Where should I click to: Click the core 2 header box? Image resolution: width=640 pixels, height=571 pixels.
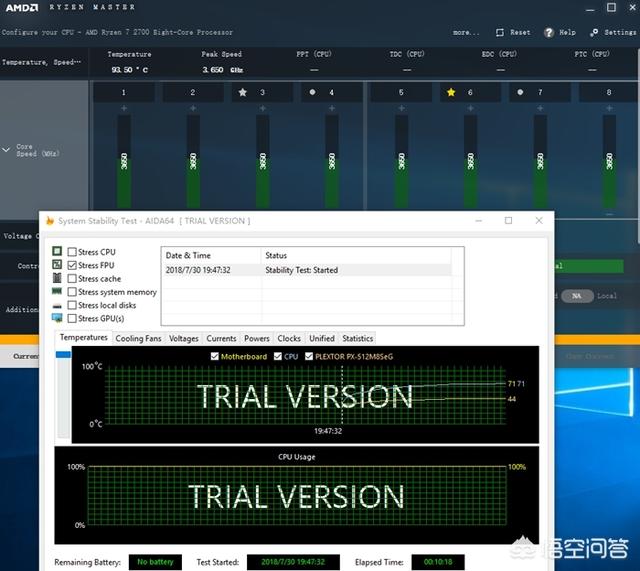(193, 92)
